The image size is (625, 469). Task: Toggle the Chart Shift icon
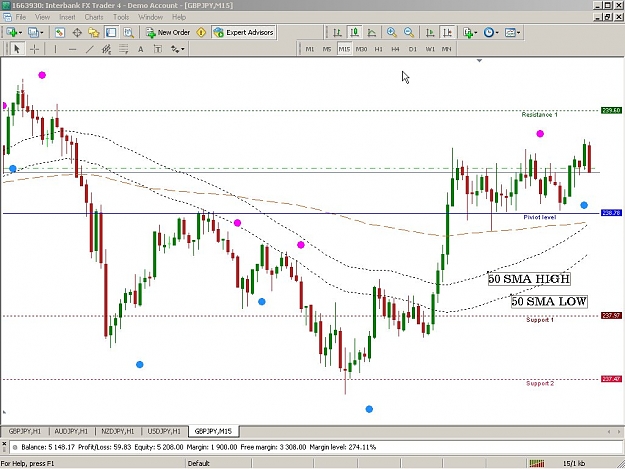pyautogui.click(x=447, y=32)
